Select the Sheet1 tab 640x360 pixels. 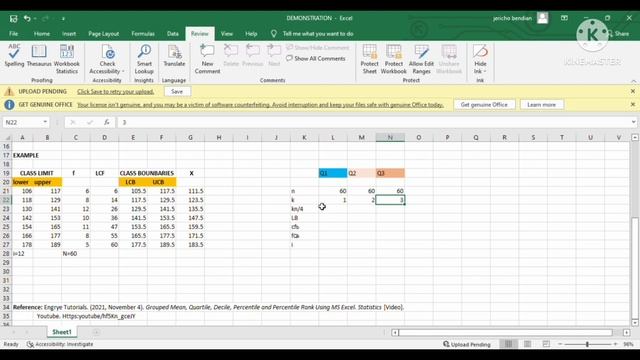pos(62,332)
